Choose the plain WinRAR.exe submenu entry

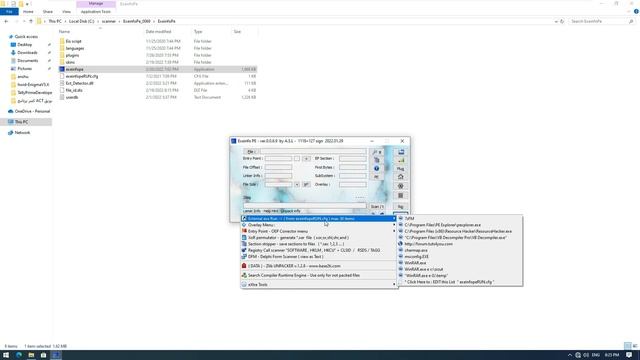(460, 263)
